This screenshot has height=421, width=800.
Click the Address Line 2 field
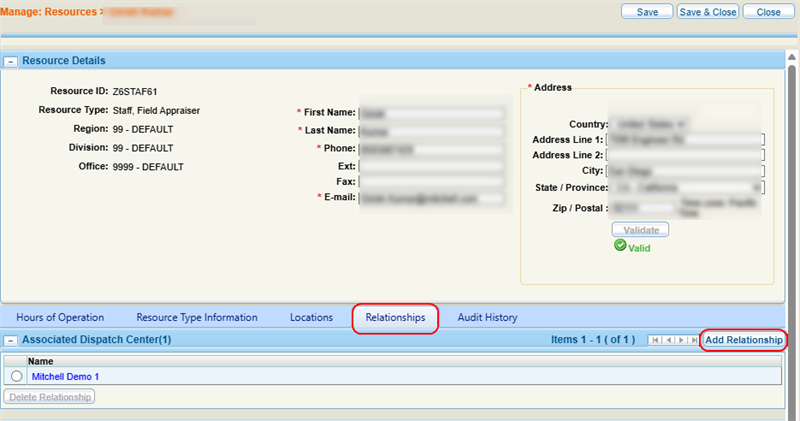[685, 155]
